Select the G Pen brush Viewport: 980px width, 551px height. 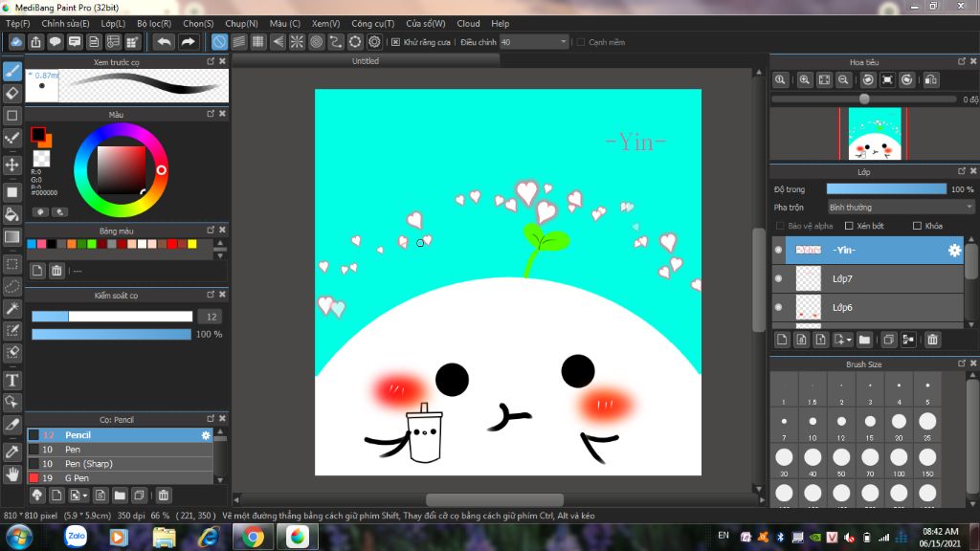77,477
